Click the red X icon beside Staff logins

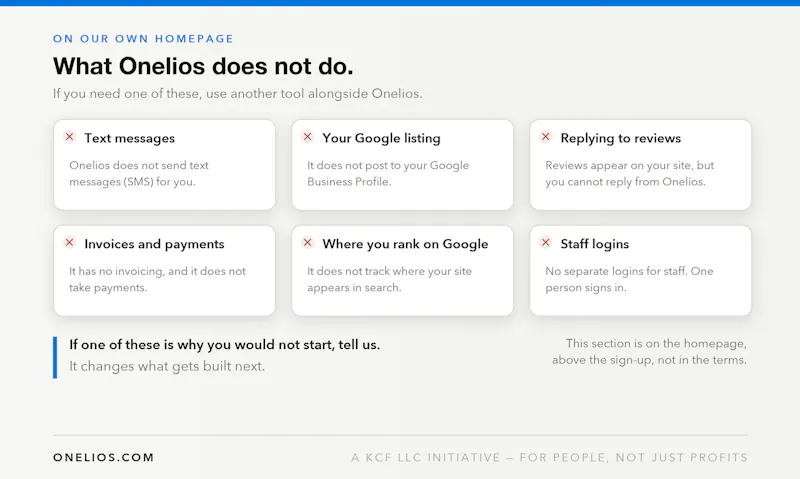click(545, 242)
